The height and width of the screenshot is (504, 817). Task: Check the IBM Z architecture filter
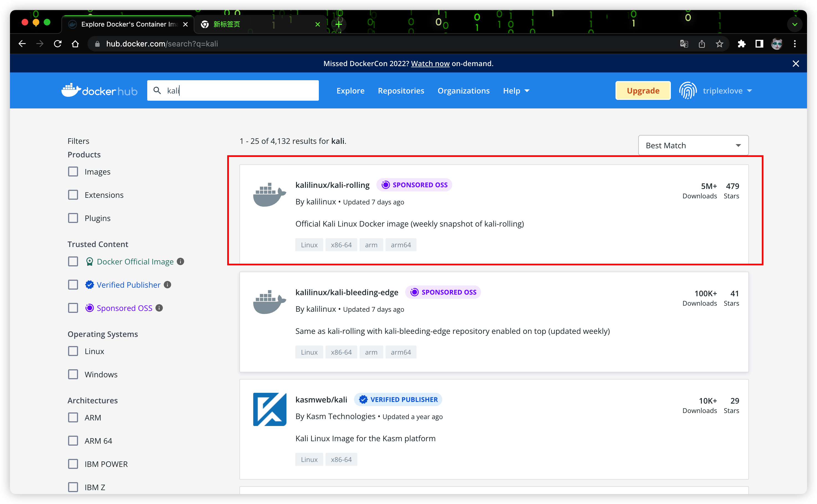[73, 487]
